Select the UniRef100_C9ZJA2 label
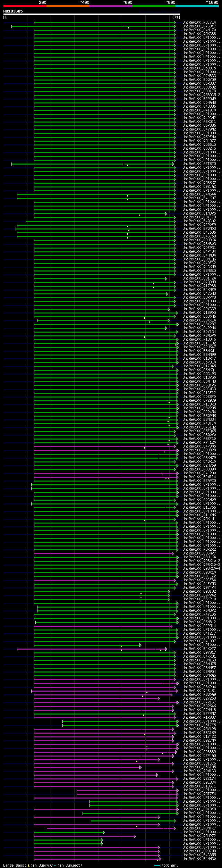 point(199,187)
